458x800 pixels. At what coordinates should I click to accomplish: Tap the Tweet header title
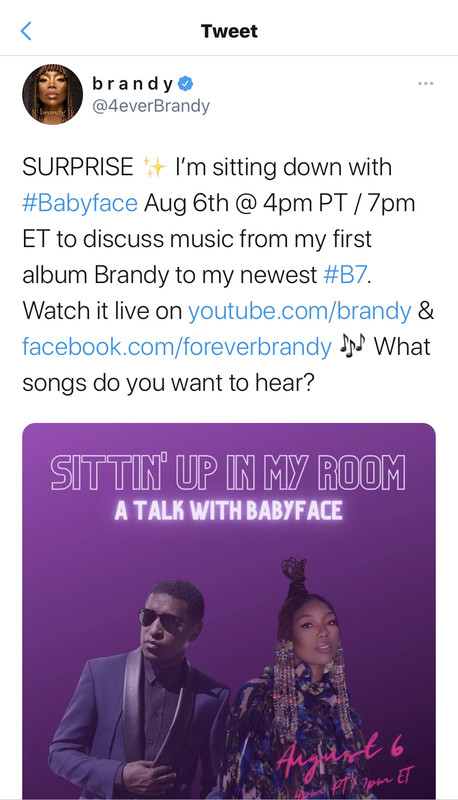coord(229,31)
